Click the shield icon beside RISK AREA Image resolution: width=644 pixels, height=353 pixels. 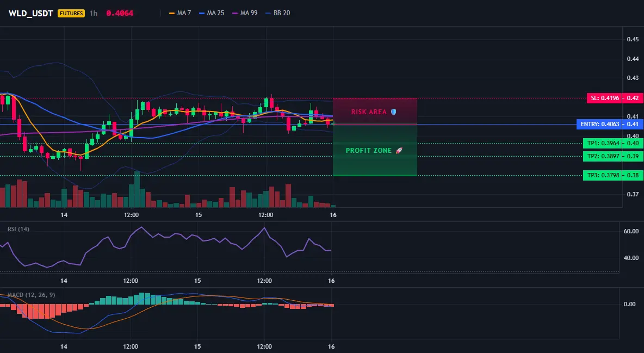point(393,112)
